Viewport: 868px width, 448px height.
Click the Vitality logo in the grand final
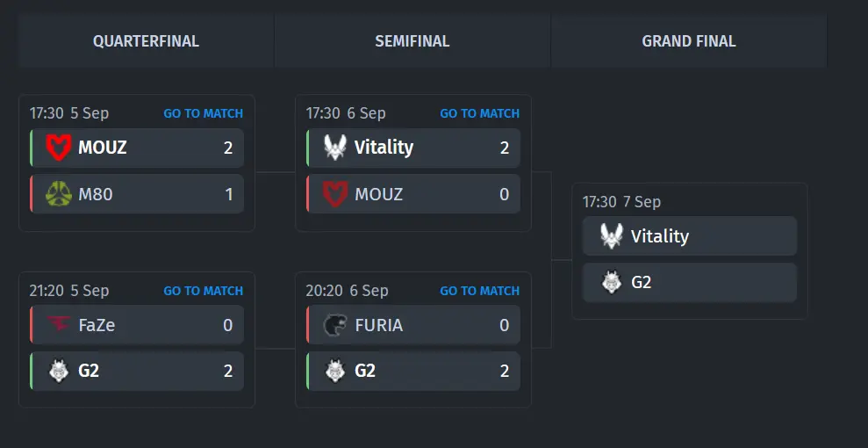click(x=612, y=236)
